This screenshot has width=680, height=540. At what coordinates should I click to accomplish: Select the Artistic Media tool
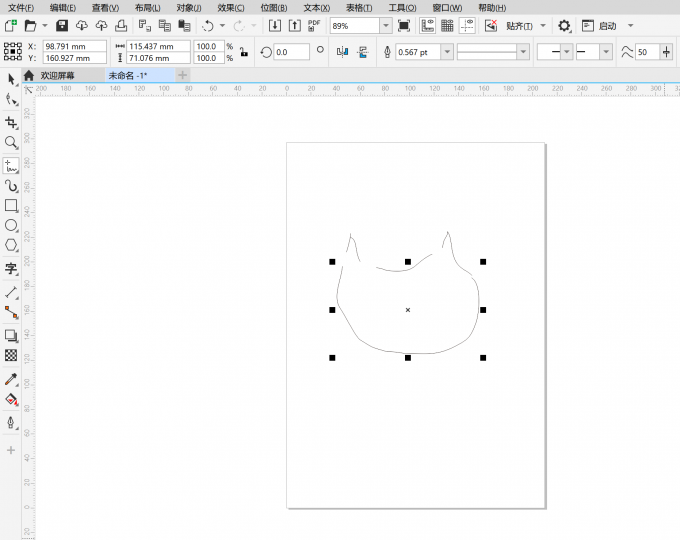[x=11, y=186]
